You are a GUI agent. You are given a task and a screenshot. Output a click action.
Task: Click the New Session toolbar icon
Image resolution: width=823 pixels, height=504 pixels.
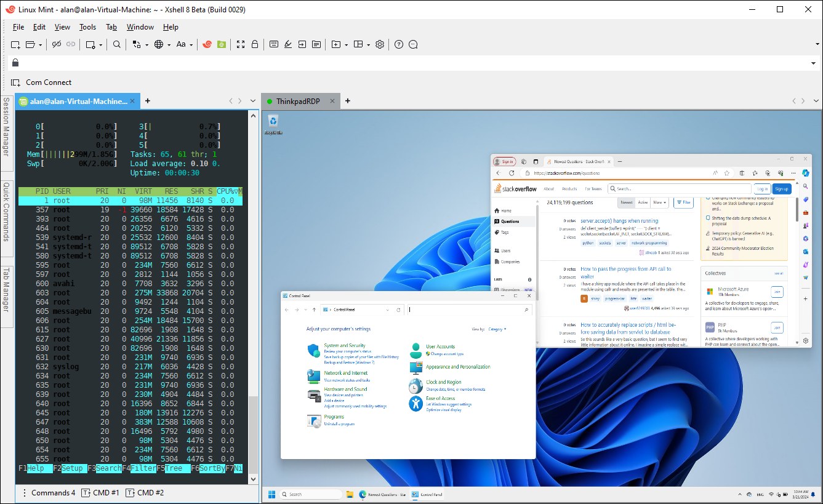pyautogui.click(x=16, y=44)
